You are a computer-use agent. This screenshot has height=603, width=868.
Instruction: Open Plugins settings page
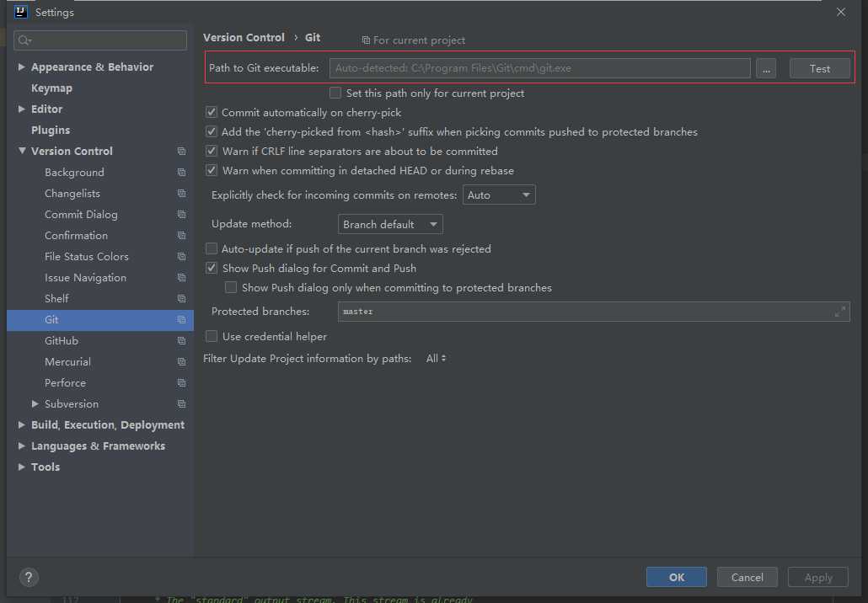pos(51,130)
